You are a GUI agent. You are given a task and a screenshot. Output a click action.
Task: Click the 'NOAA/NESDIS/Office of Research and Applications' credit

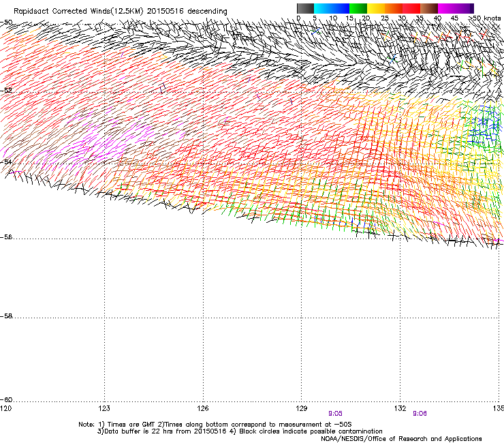401,439
